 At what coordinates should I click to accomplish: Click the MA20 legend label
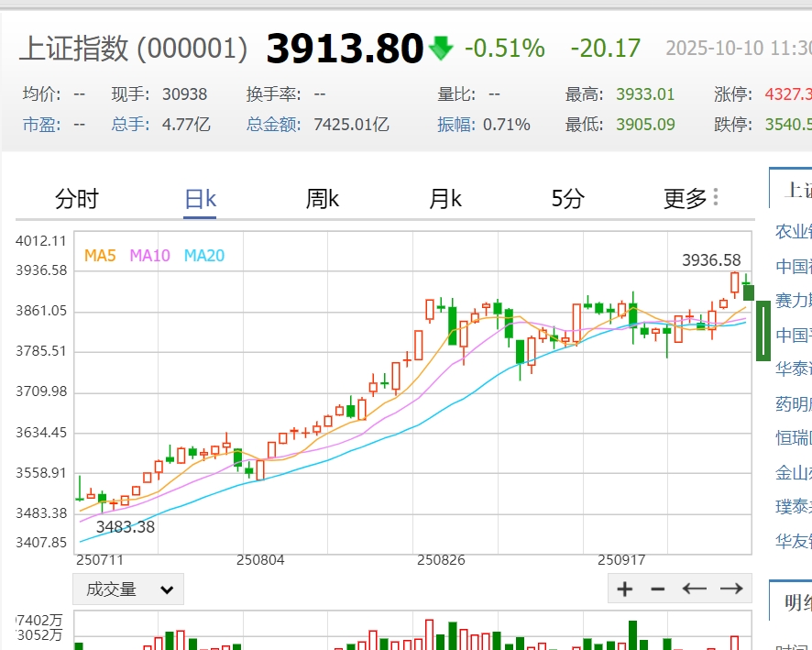pyautogui.click(x=204, y=256)
